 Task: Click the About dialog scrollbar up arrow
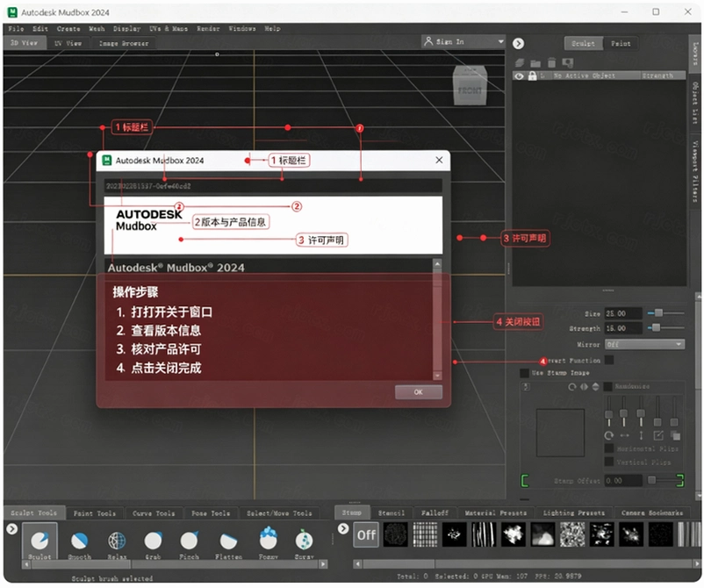coord(437,264)
